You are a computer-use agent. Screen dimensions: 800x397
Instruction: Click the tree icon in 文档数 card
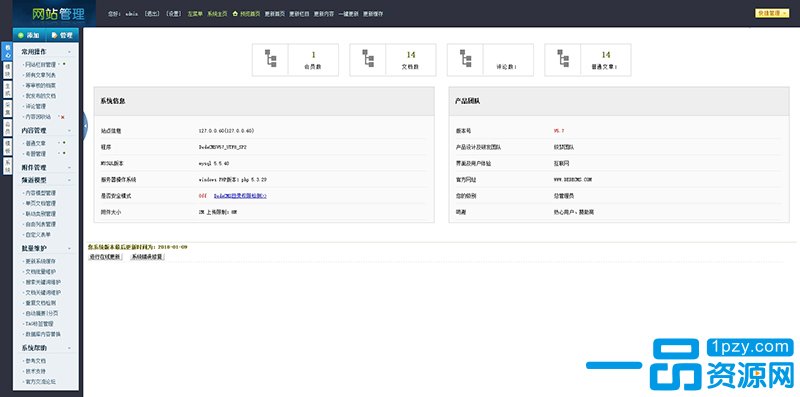tap(368, 58)
